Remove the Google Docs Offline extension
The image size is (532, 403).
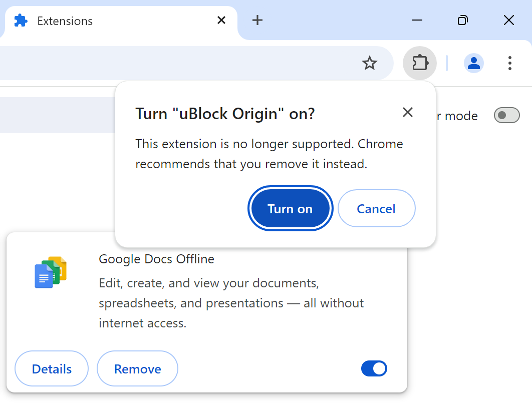pos(137,369)
